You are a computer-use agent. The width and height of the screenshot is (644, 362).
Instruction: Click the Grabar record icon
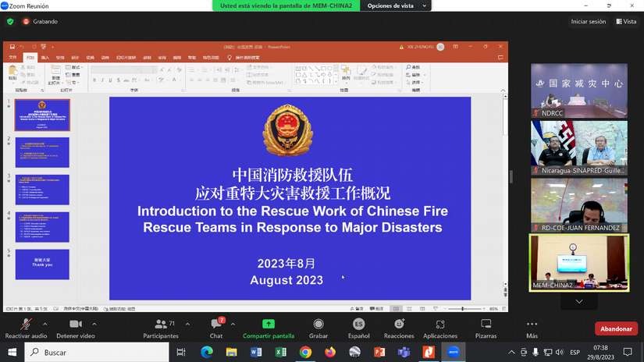[x=318, y=325]
